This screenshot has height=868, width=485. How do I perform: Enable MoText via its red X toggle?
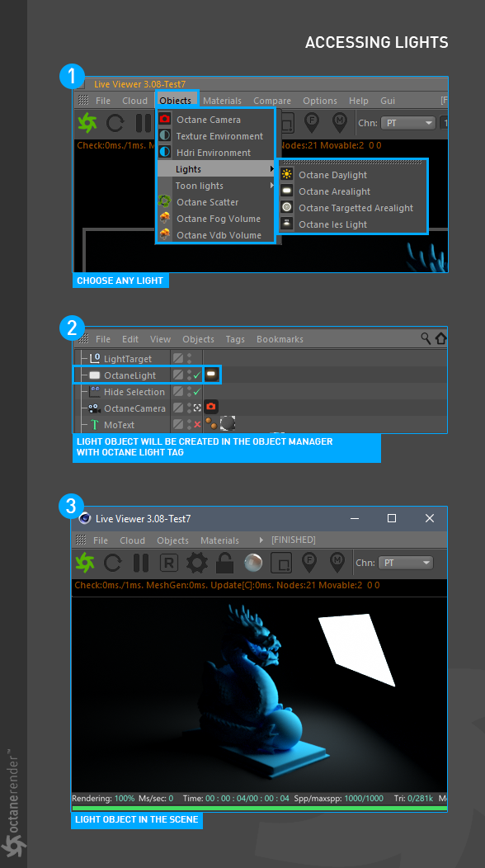tap(197, 425)
